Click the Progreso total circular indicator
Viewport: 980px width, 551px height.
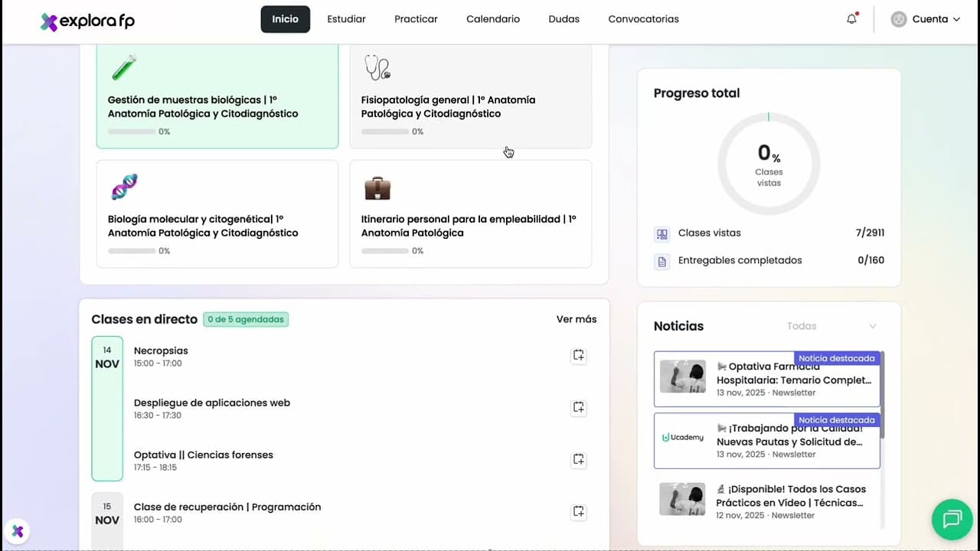coord(769,164)
